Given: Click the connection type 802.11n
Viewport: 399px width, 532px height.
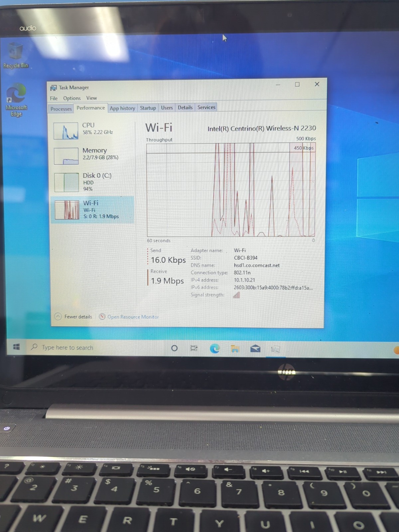Looking at the screenshot, I should point(242,273).
